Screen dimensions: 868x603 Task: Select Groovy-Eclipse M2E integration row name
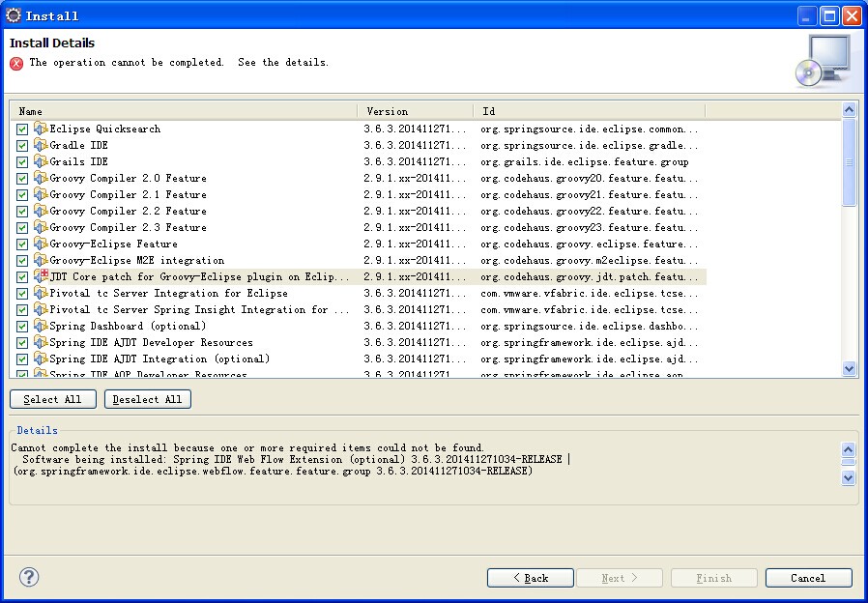click(136, 260)
